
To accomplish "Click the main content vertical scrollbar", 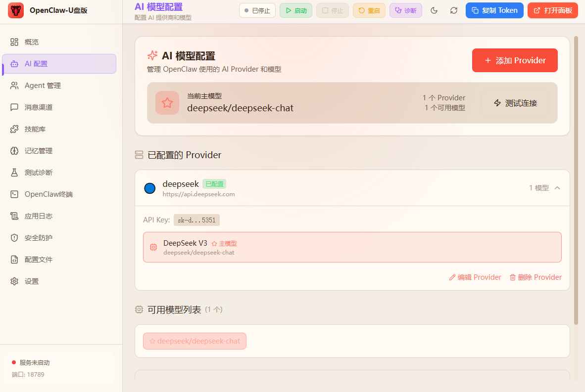I will (576, 181).
